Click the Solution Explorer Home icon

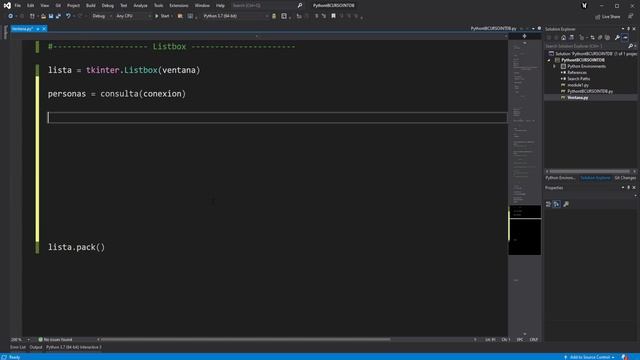coord(563,38)
